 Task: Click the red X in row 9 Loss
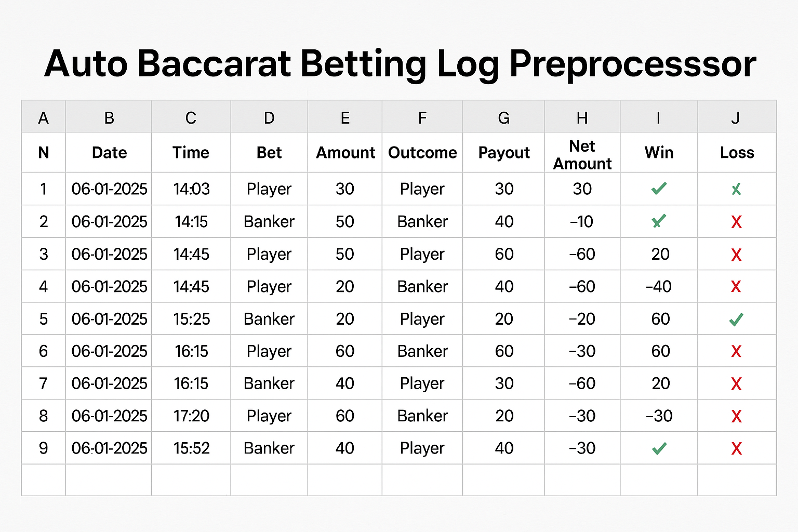(736, 448)
